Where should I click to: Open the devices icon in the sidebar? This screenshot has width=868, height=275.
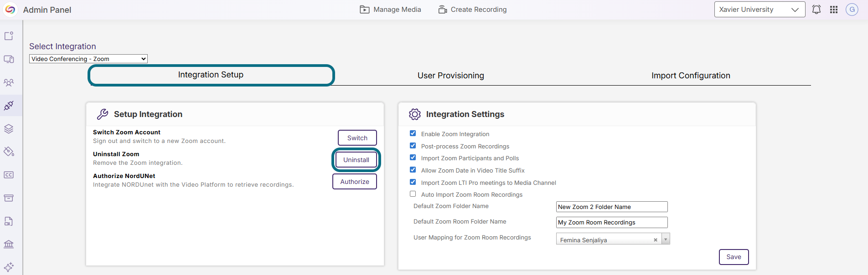point(9,59)
